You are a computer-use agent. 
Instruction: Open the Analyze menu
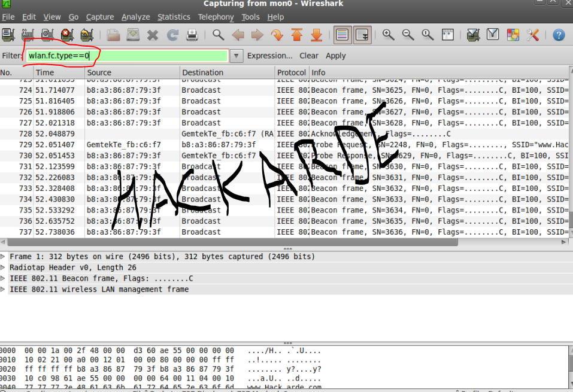point(135,17)
